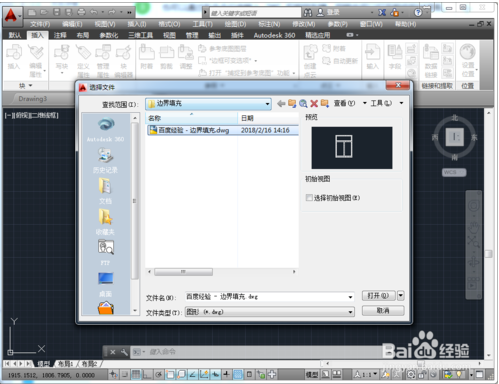This screenshot has width=499, height=384.
Task: Click the Undo arrow in quick access toolbar
Action: pyautogui.click(x=94, y=13)
